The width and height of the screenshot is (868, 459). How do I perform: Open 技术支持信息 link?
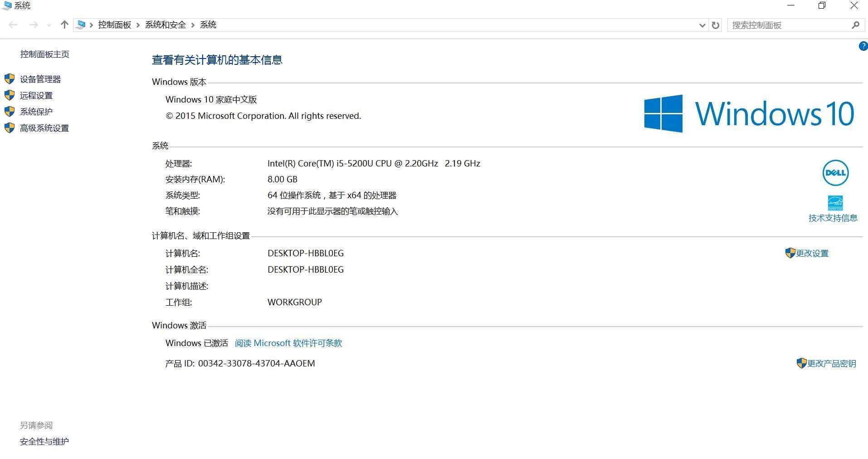833,218
